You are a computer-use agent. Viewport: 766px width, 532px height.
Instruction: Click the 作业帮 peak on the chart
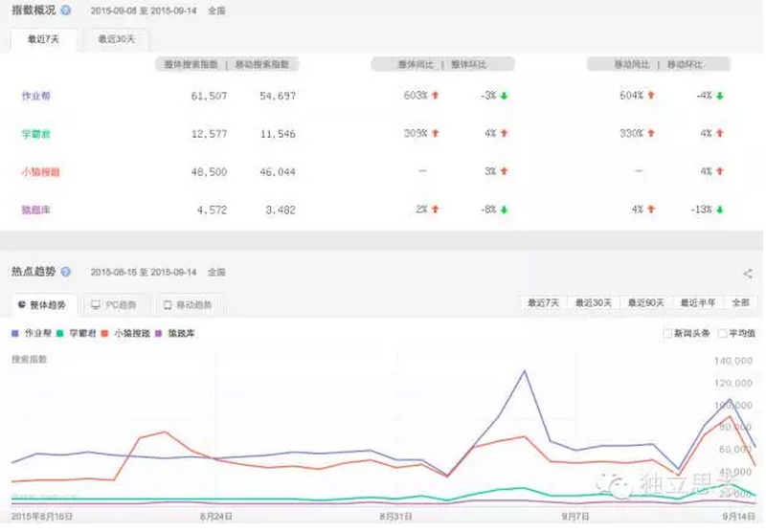524,371
